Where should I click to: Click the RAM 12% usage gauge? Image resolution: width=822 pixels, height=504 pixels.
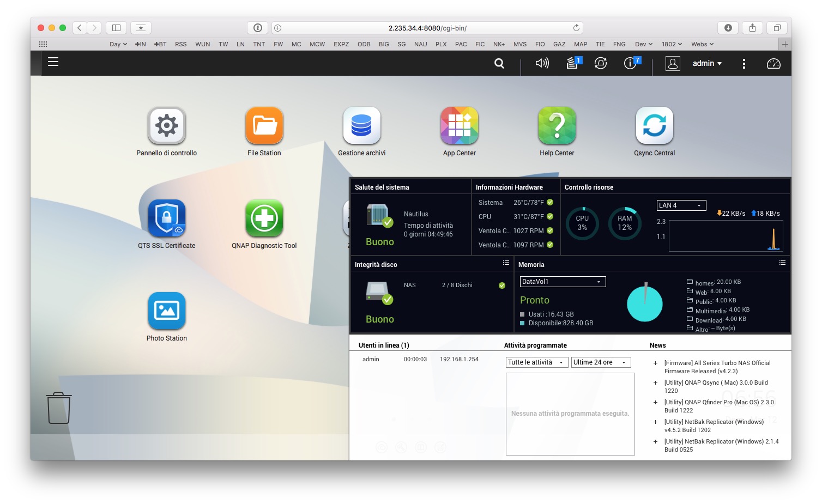[x=625, y=223]
